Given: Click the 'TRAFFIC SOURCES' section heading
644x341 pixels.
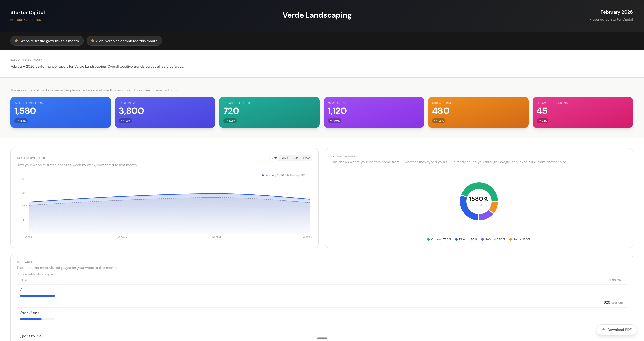Looking at the screenshot, I should click(x=344, y=157).
